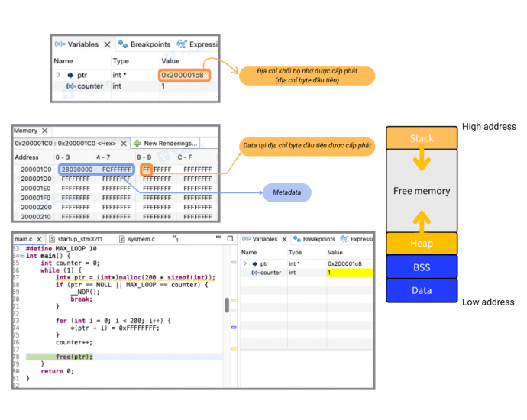Select the highlighted 0x200001c8 value of ptr

tap(183, 76)
